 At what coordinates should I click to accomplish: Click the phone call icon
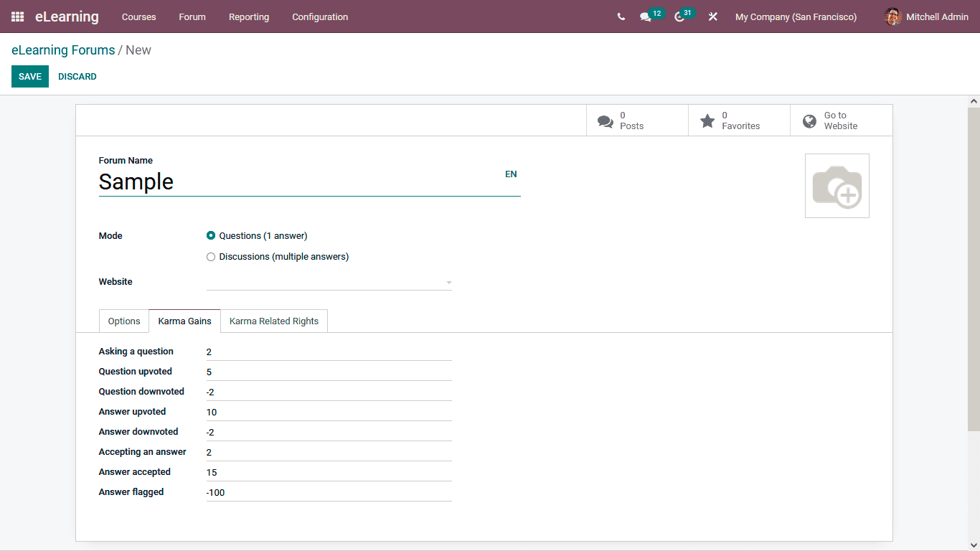[x=621, y=17]
